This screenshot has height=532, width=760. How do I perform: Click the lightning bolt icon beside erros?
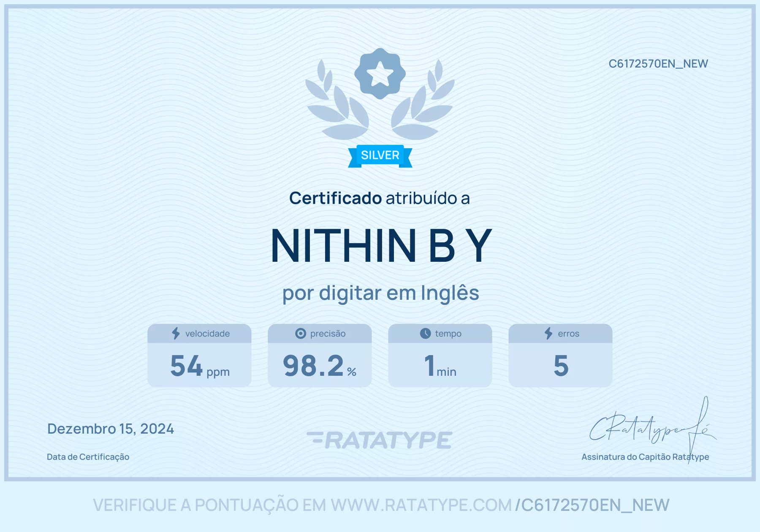point(548,334)
